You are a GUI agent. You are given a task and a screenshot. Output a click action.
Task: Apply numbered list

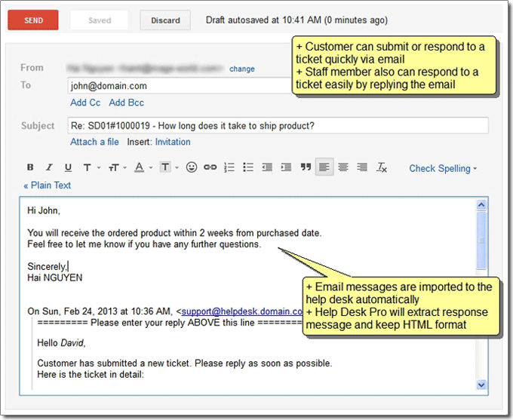(229, 167)
